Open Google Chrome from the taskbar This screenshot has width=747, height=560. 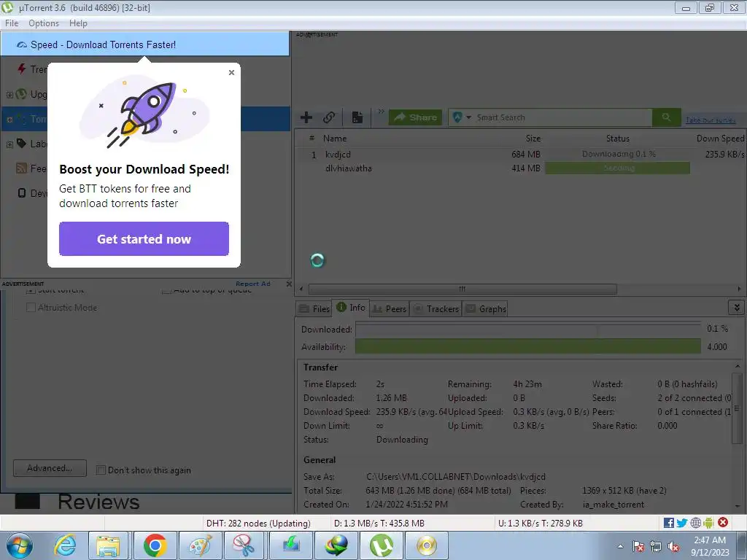click(x=155, y=545)
